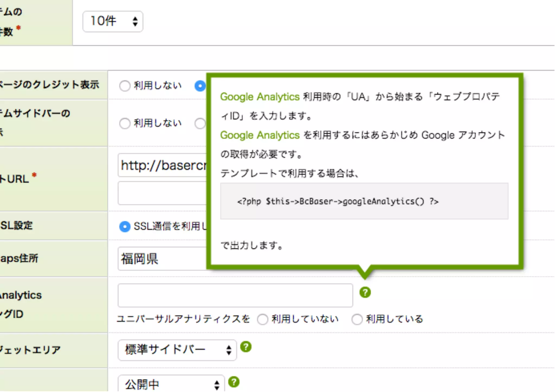Select the SSL通信を利用 radio option

point(125,226)
